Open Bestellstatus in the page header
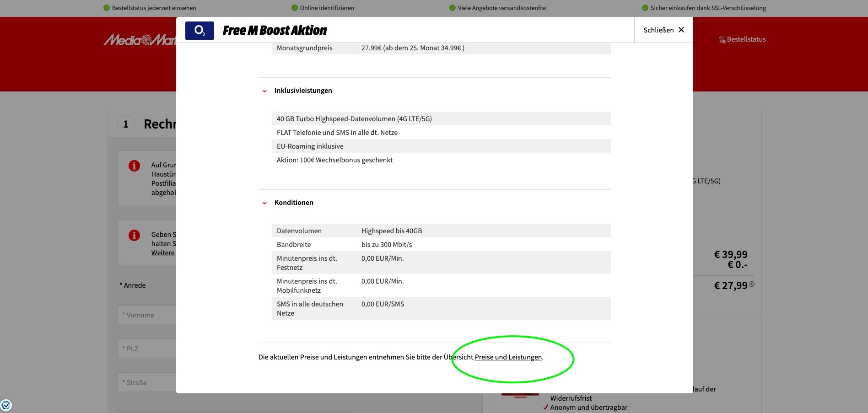This screenshot has width=868, height=413. 746,39
